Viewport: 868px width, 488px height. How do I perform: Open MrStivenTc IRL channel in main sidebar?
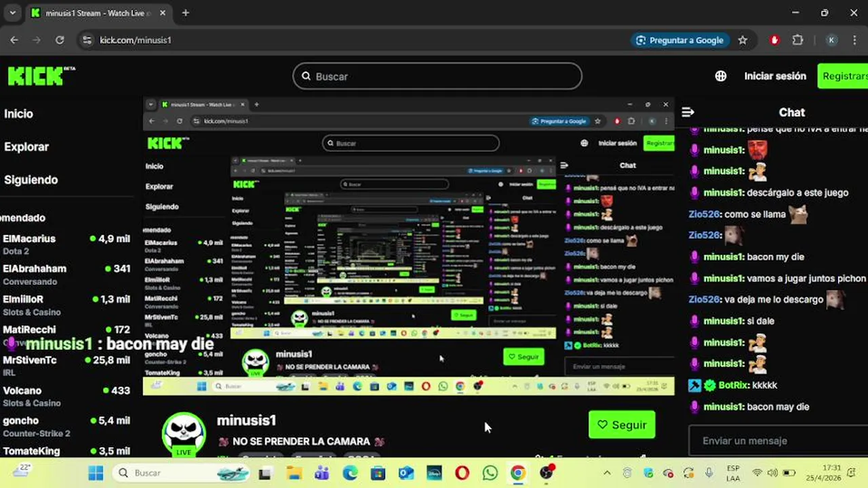66,366
